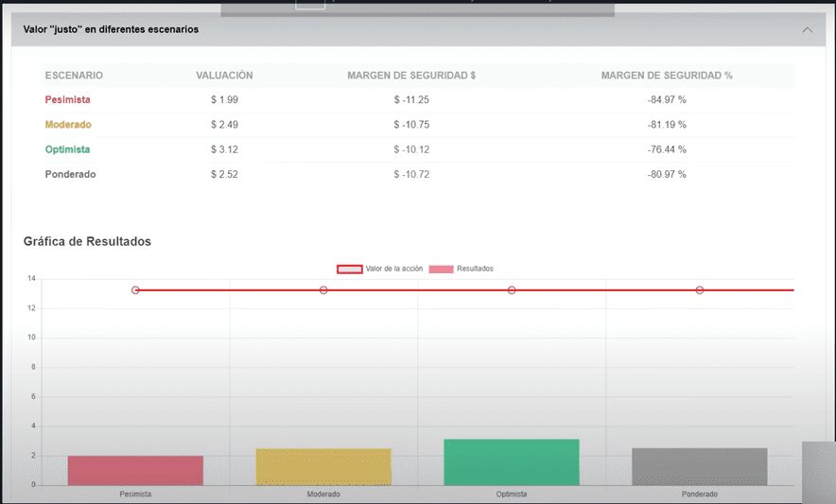Select the Ponderado scenario row label in the table
The height and width of the screenshot is (504, 836).
click(70, 175)
